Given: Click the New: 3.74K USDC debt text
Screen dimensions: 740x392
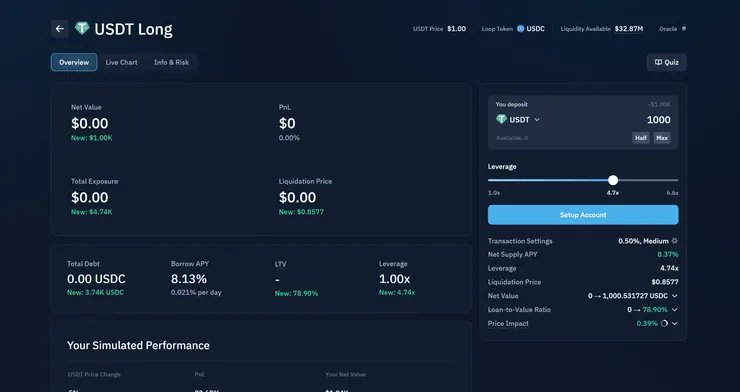Looking at the screenshot, I should [95, 292].
